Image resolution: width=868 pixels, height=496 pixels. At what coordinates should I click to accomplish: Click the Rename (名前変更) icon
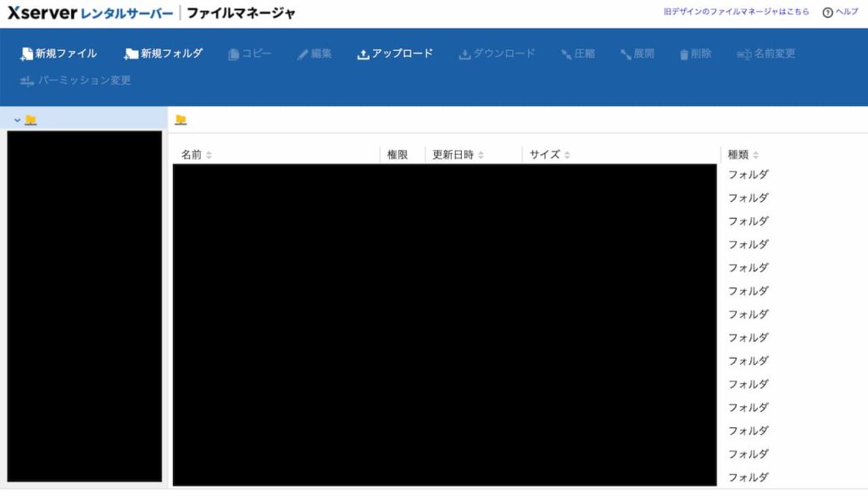click(744, 54)
